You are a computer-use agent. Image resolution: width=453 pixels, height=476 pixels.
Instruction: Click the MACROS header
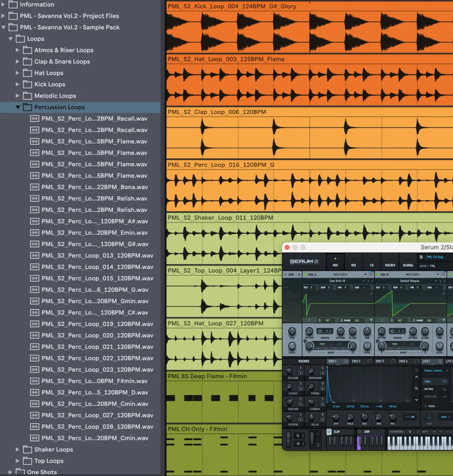click(x=303, y=361)
